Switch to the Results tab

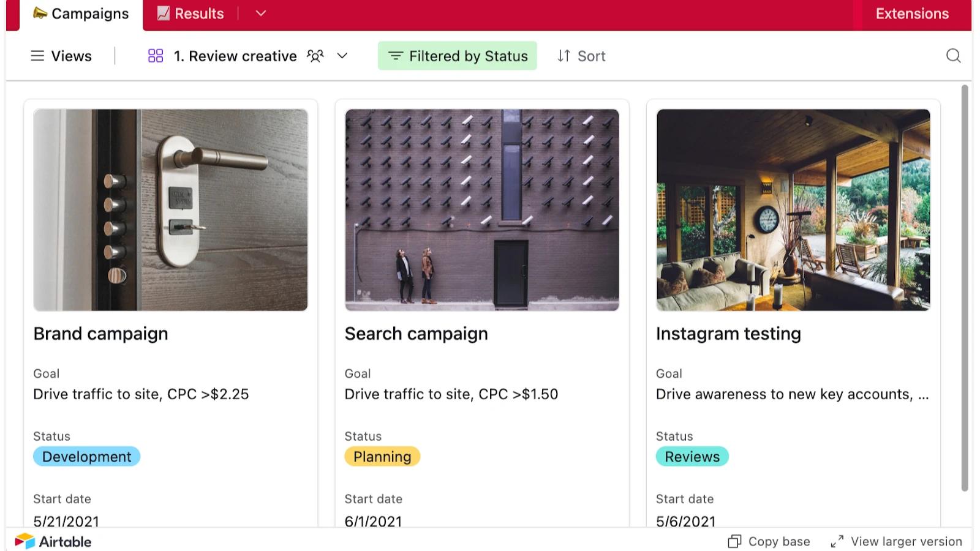[x=190, y=13]
